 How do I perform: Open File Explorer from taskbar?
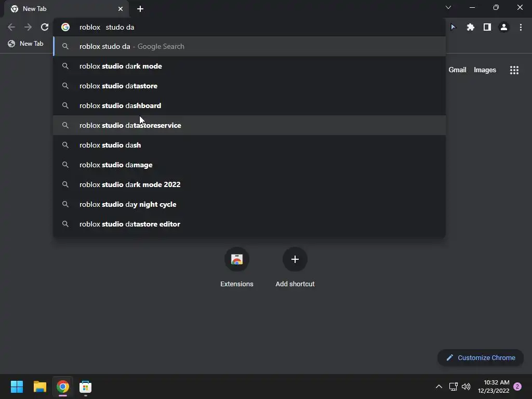(39, 387)
